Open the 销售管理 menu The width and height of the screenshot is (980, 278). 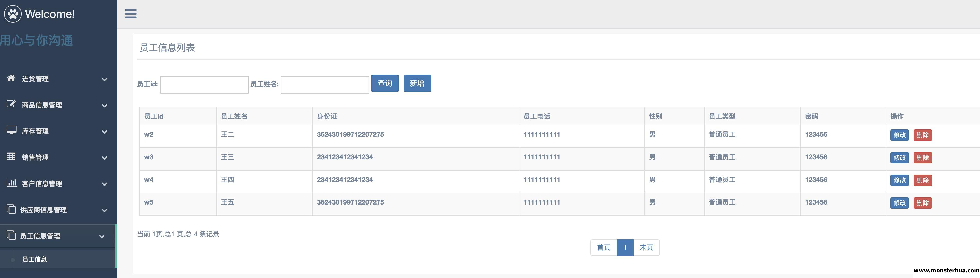click(x=59, y=157)
